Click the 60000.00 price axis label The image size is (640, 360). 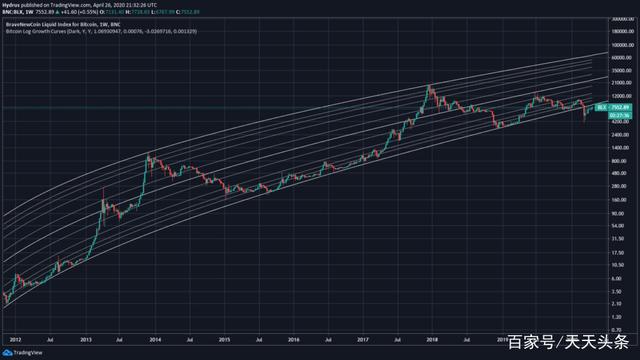click(x=622, y=58)
